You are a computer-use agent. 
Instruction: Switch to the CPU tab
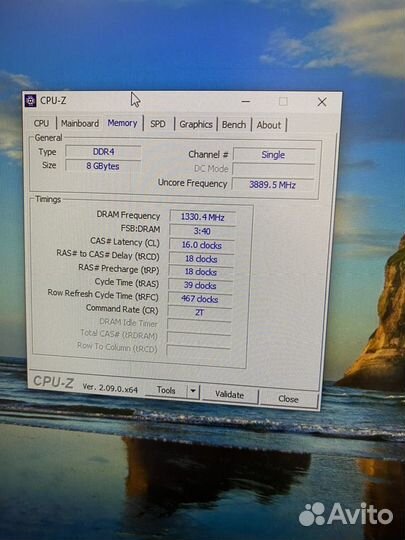click(x=41, y=123)
